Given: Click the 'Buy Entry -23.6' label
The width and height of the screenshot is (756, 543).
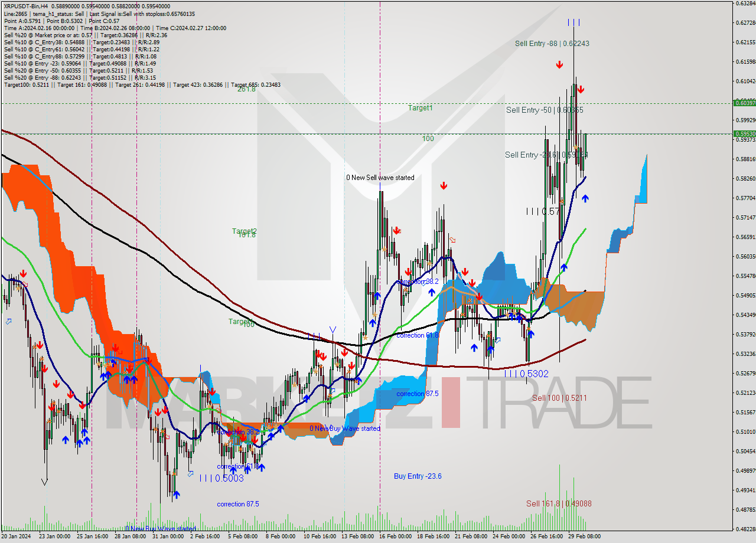Looking at the screenshot, I should pos(418,476).
